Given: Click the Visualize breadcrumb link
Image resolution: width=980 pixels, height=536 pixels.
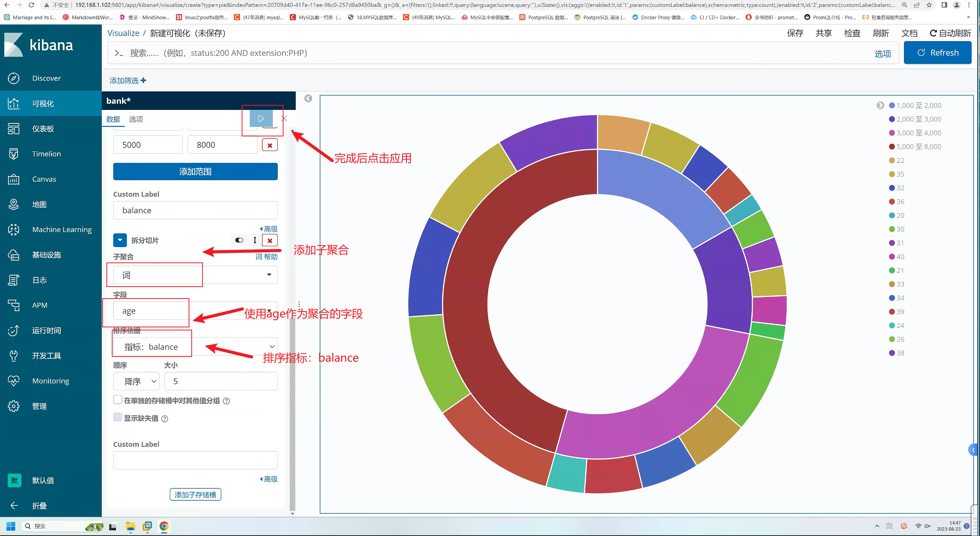Looking at the screenshot, I should [x=123, y=33].
